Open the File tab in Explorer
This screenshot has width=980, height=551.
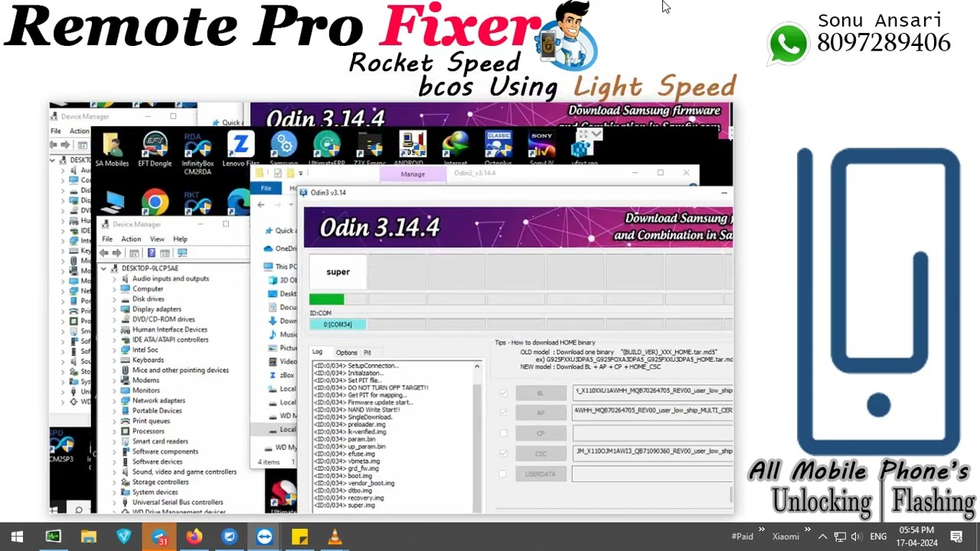pyautogui.click(x=266, y=187)
